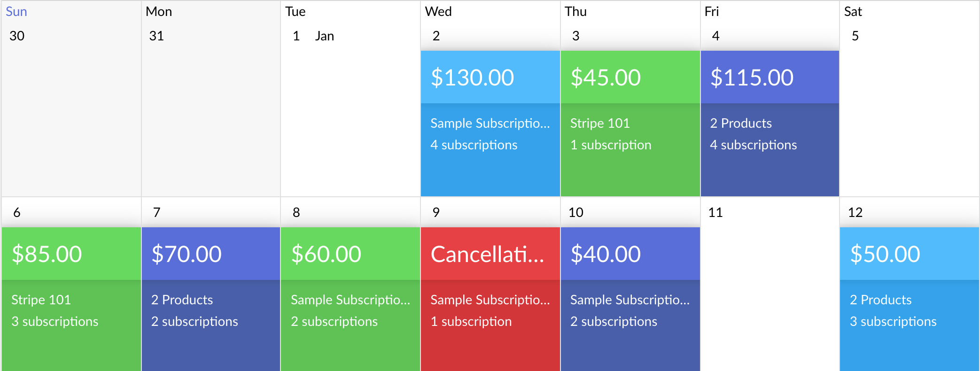Select the $130.00 event on Wednesday Jan 2
Image resolution: width=980 pixels, height=371 pixels.
(490, 77)
